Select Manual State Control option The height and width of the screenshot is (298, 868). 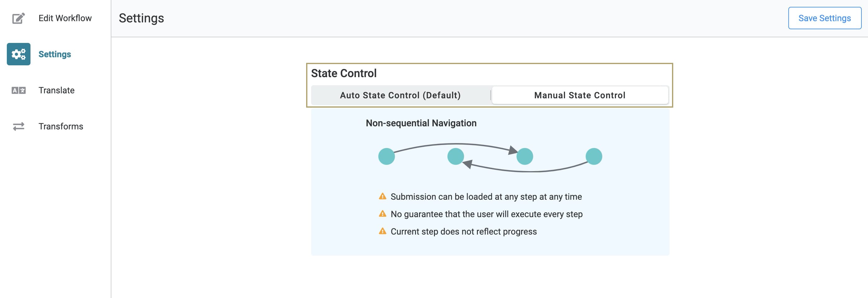[580, 95]
